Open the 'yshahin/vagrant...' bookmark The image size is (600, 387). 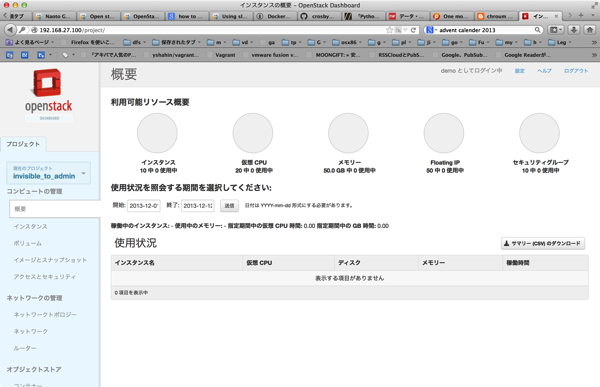(172, 55)
